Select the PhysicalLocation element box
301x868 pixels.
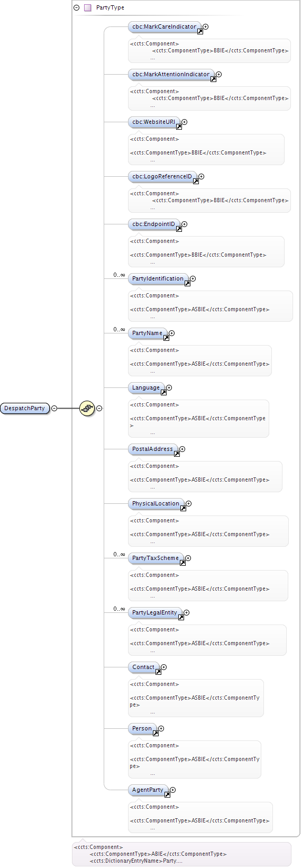click(x=156, y=503)
